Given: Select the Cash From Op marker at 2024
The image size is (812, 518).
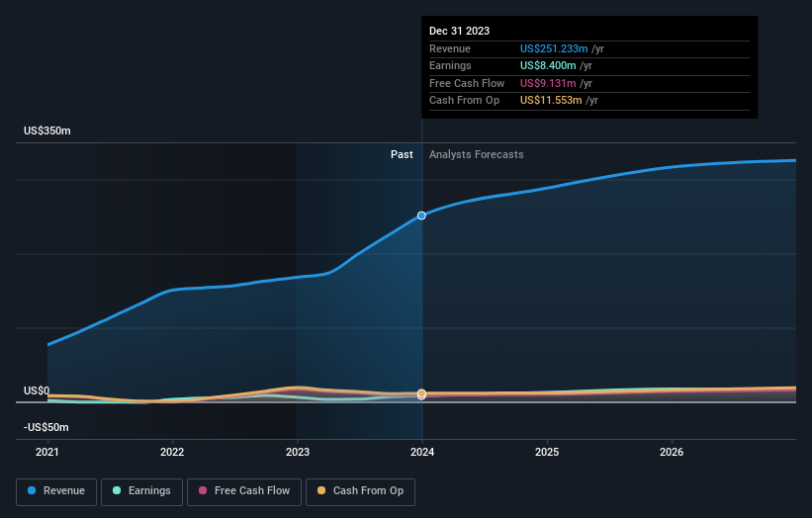Looking at the screenshot, I should (x=421, y=393).
